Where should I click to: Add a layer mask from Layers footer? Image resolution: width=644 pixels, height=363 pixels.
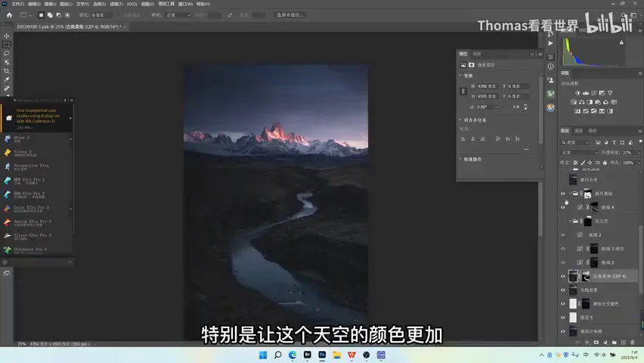point(596,342)
